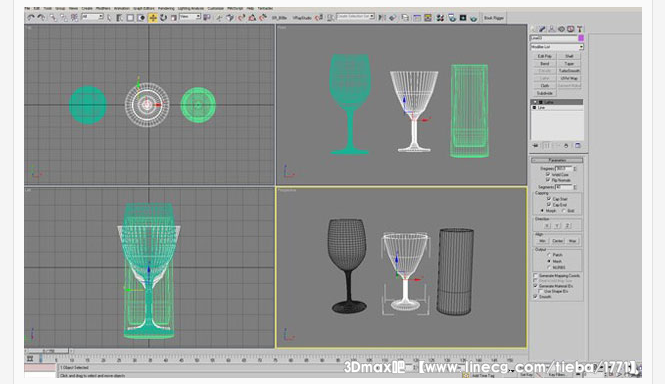This screenshot has height=384, width=665.
Task: Open the Layer Manager
Action: click(x=405, y=18)
